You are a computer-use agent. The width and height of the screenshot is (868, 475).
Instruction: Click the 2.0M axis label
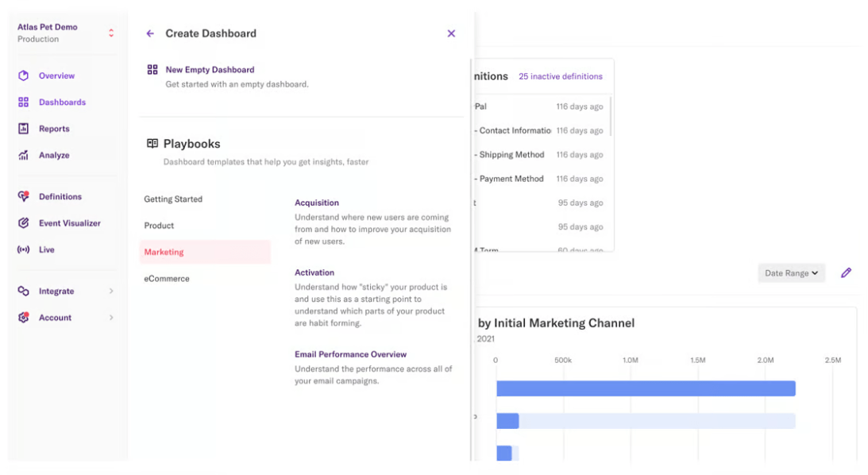766,361
